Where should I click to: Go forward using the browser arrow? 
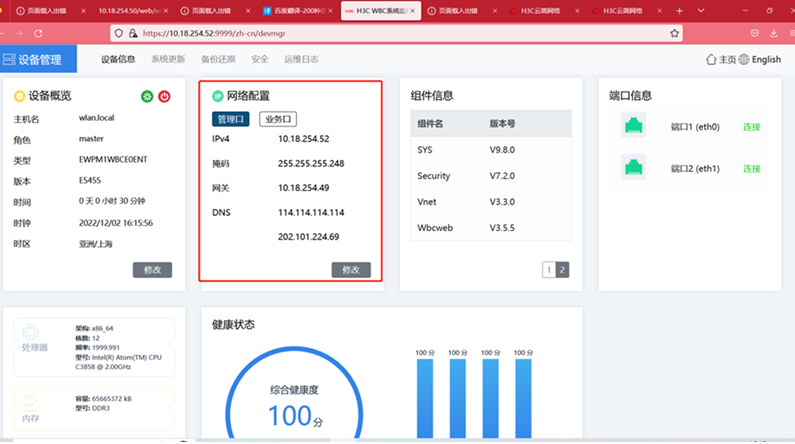tap(19, 33)
